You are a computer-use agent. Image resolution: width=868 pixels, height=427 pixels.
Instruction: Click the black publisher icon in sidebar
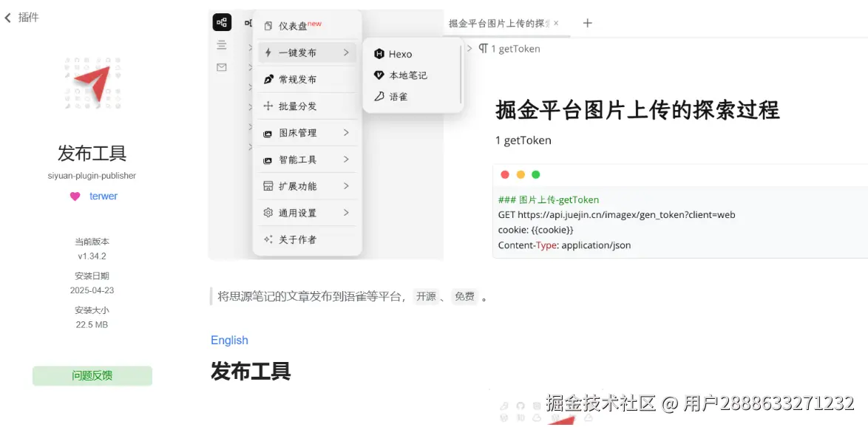[222, 22]
